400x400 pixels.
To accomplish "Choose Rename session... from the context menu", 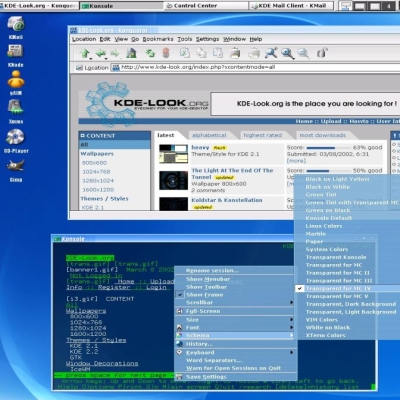I will [212, 270].
